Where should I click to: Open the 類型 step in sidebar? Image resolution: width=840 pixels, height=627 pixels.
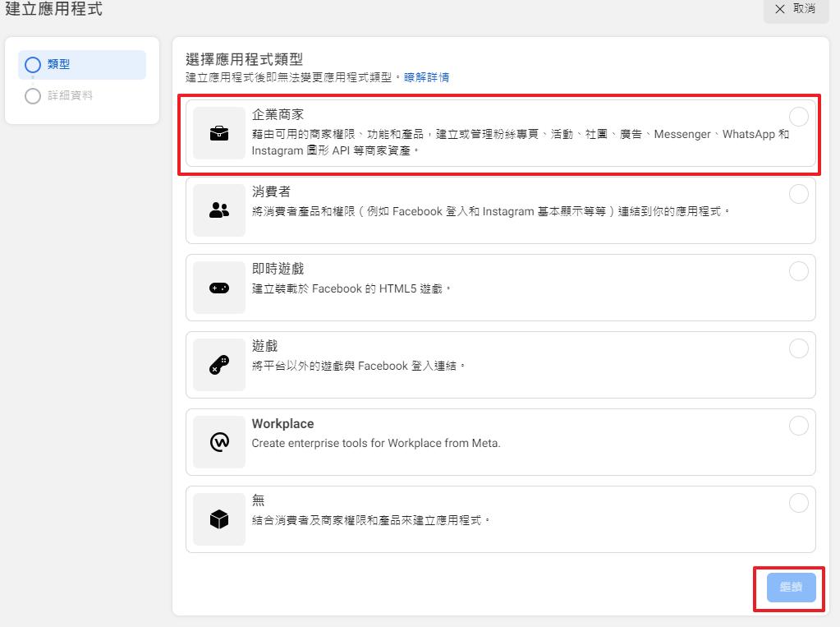click(x=59, y=65)
